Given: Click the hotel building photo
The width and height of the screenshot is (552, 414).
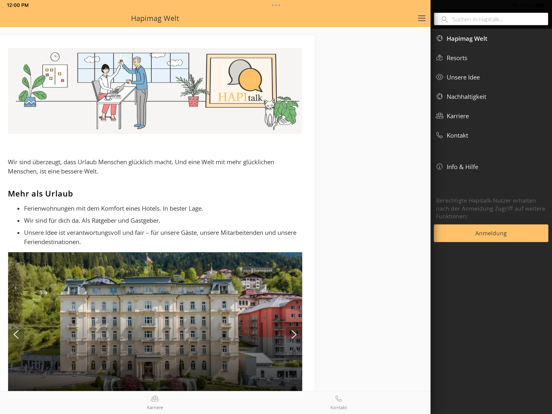Looking at the screenshot, I should [x=155, y=321].
